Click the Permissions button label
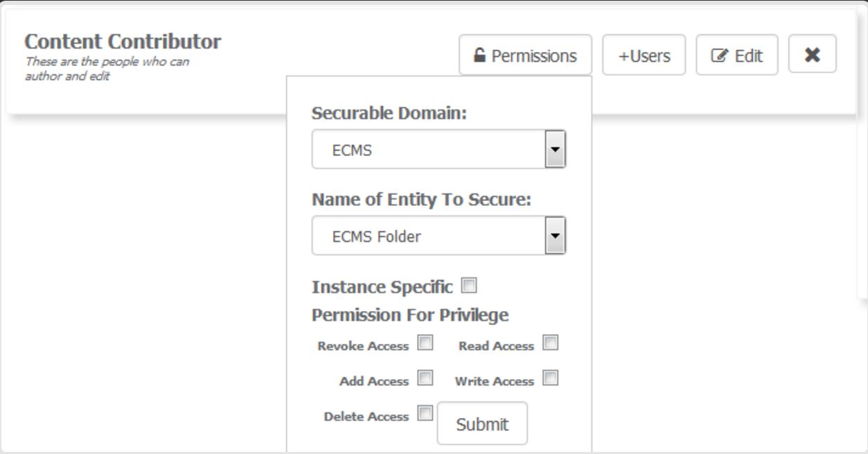Screen dimensions: 868x454 533,56
